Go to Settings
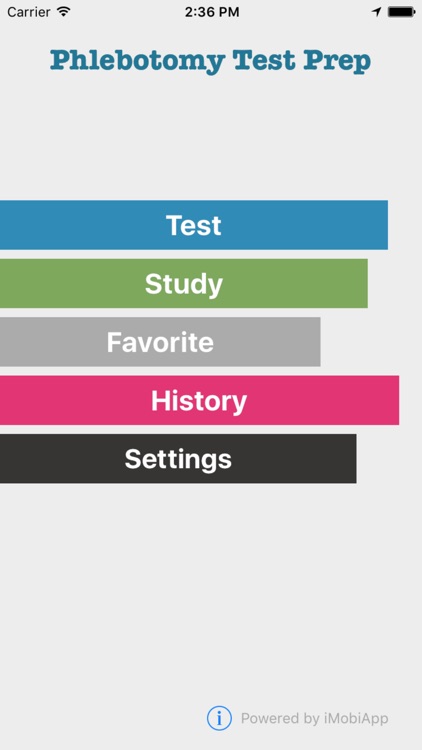Screen dimensions: 422x750 coord(178,459)
